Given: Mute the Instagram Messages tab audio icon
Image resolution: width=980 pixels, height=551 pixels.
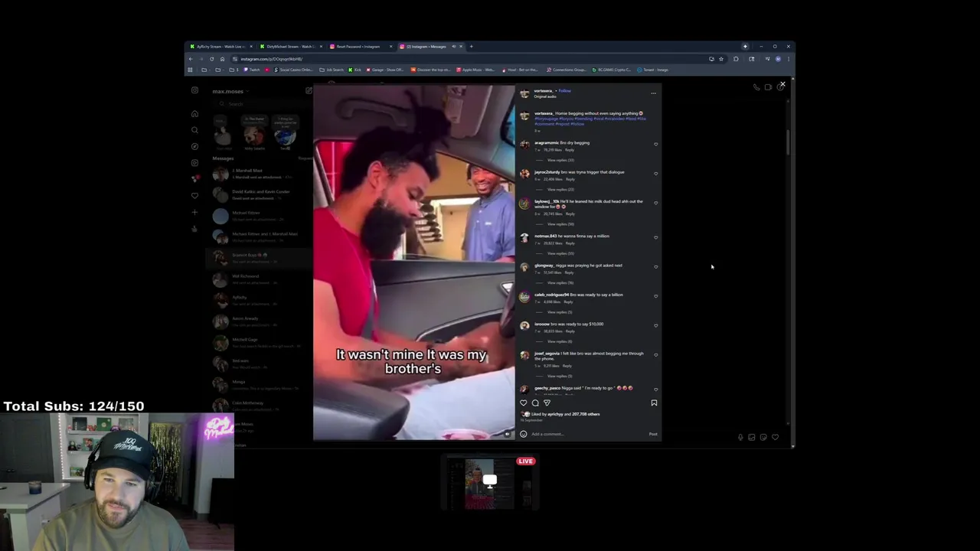Looking at the screenshot, I should (x=454, y=47).
